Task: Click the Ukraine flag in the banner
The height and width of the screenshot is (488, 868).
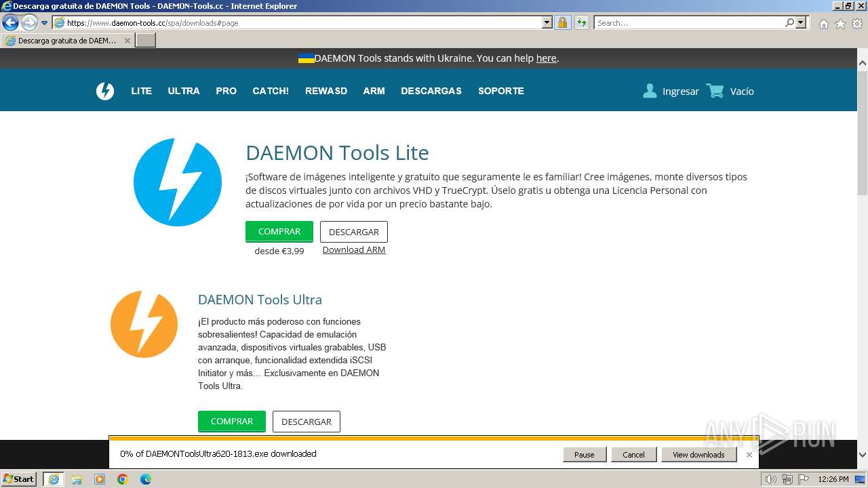Action: point(306,58)
